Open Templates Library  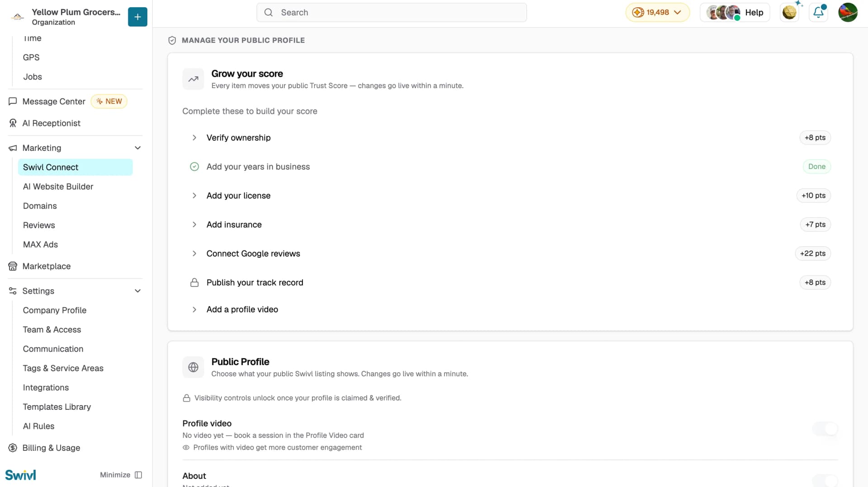pyautogui.click(x=57, y=407)
